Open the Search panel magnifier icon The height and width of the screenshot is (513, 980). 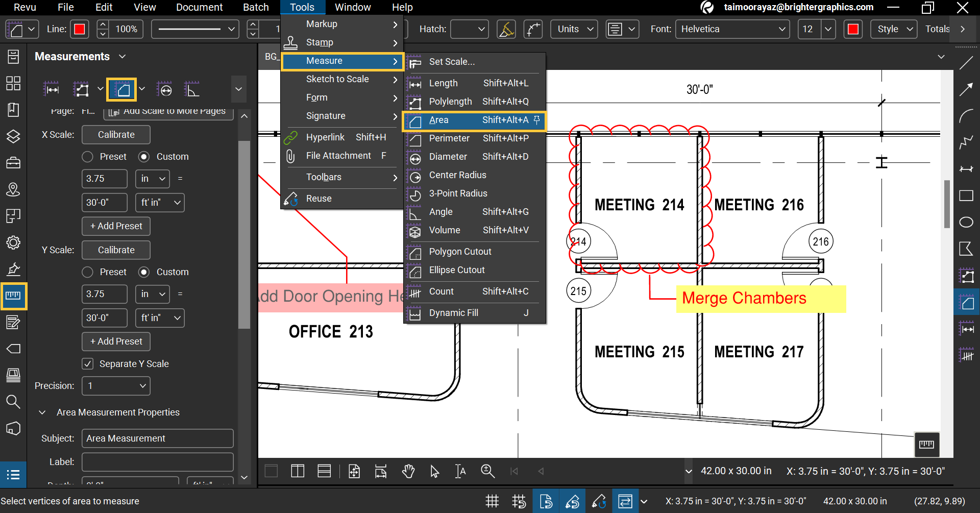(x=13, y=402)
